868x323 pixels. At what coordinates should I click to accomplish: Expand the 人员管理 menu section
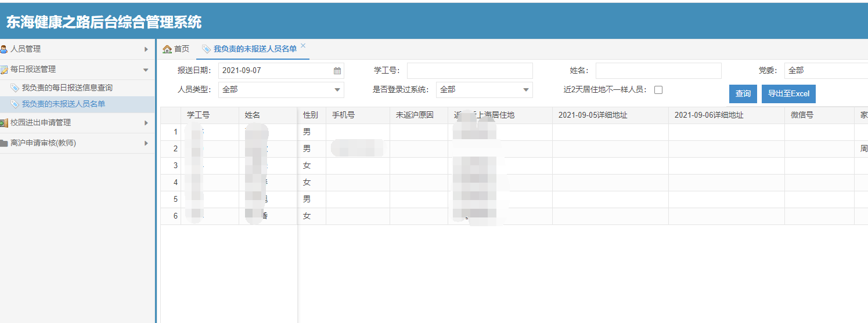click(146, 49)
